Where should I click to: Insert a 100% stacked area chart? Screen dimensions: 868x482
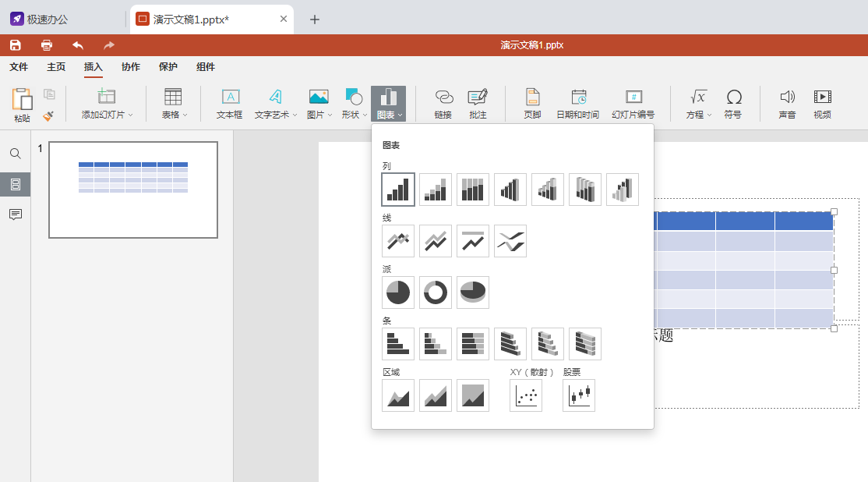[x=473, y=395]
